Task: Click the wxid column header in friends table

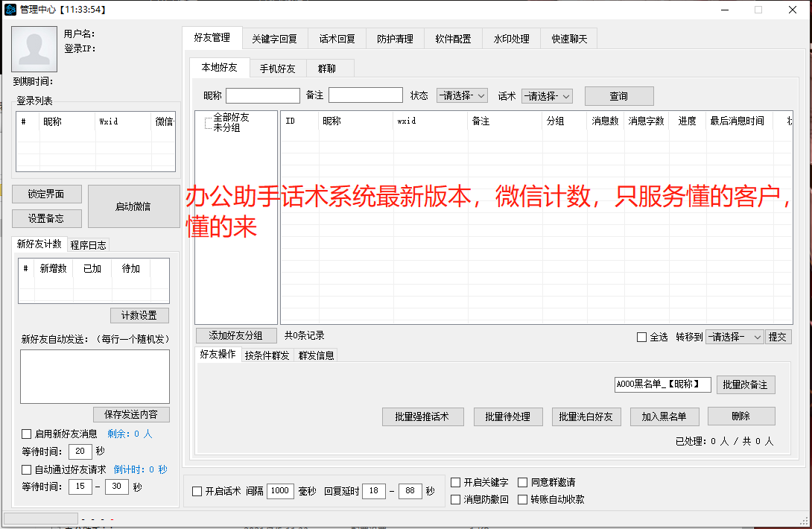Action: (x=431, y=121)
